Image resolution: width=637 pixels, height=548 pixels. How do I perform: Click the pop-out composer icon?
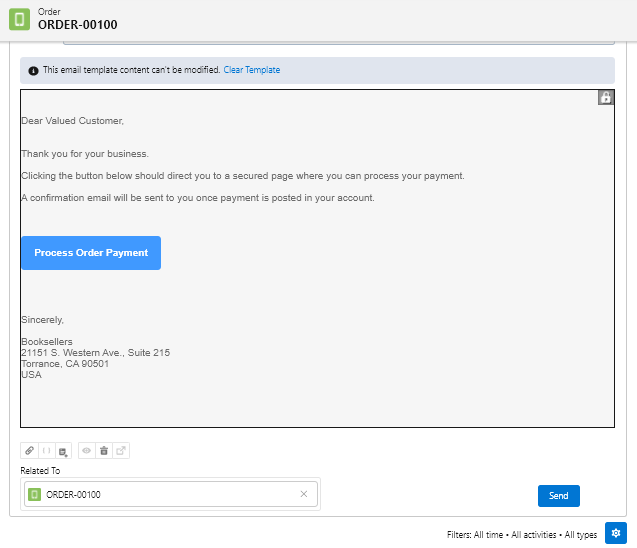click(x=121, y=451)
